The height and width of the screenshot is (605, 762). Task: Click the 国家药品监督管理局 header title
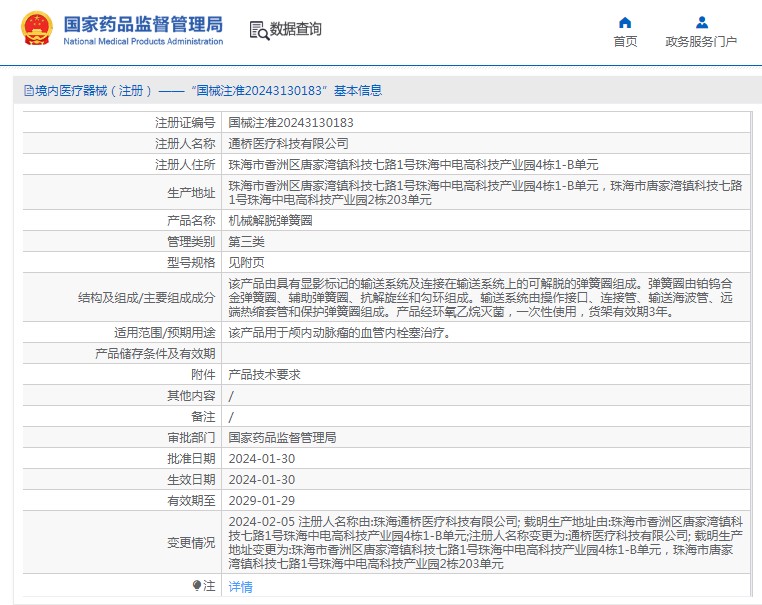[143, 24]
